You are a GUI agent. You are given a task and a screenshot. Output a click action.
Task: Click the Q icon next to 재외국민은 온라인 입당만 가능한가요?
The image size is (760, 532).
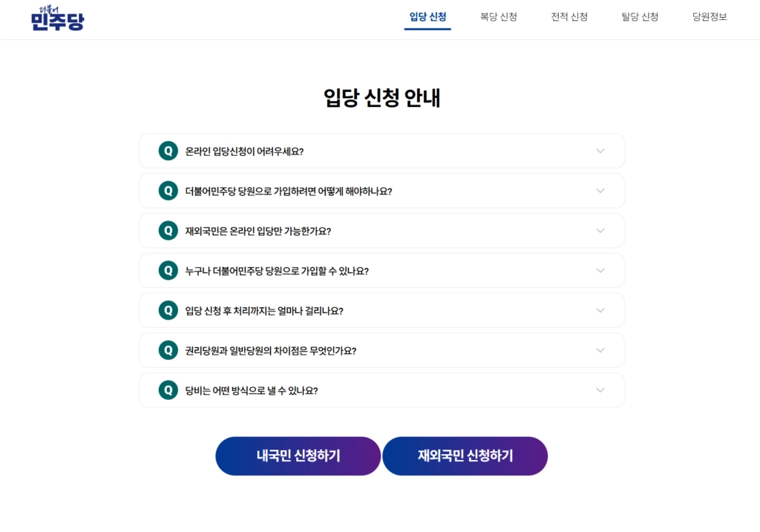point(168,231)
